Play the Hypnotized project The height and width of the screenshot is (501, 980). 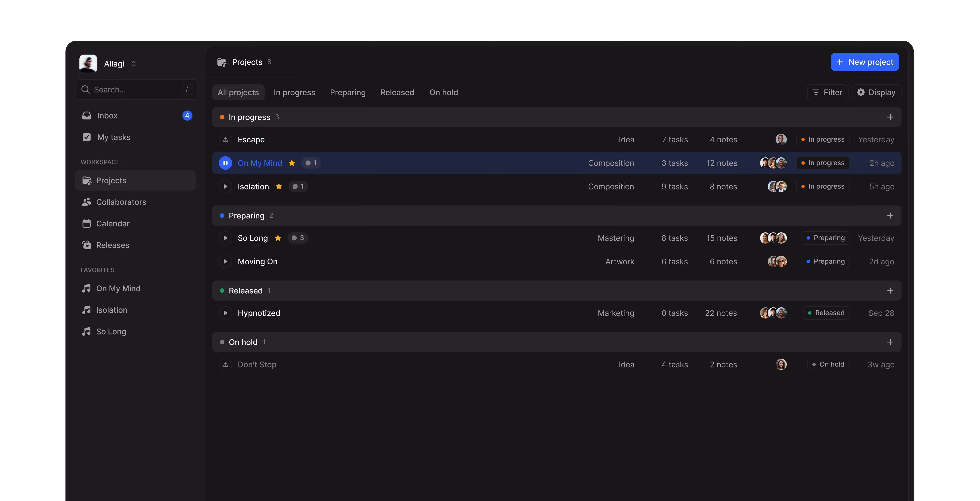point(225,313)
